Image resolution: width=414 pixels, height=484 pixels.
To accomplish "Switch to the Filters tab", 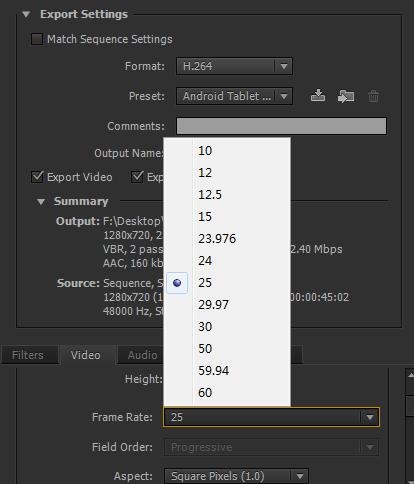I will pos(28,355).
